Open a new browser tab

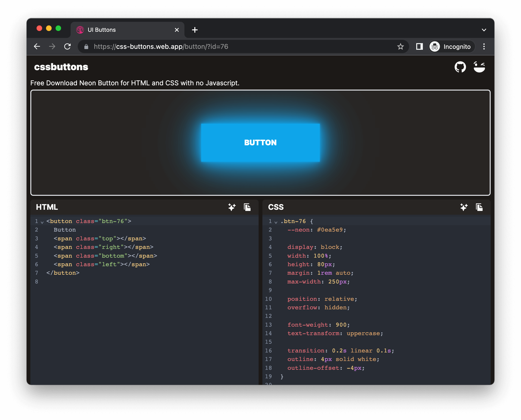coord(195,30)
